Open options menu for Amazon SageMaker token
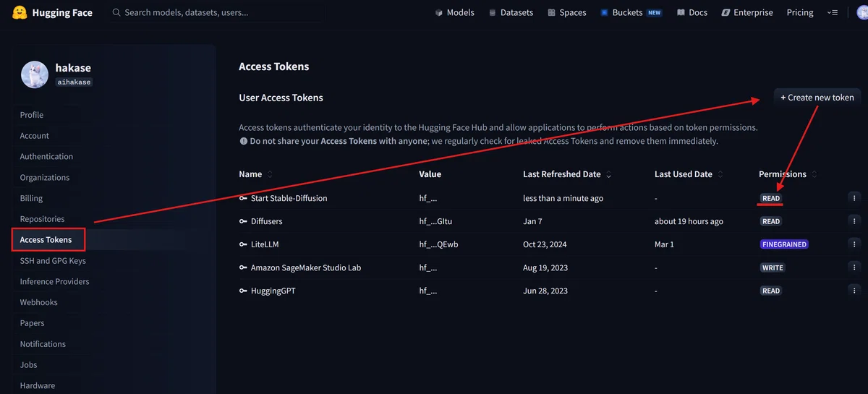The image size is (868, 394). click(x=854, y=267)
